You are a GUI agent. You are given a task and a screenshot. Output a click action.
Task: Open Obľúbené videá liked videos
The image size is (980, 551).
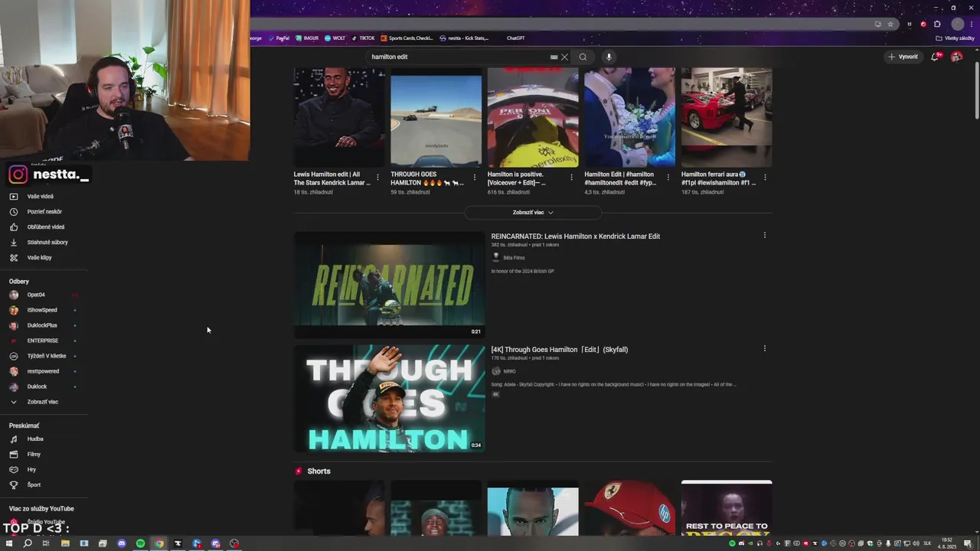tap(45, 227)
